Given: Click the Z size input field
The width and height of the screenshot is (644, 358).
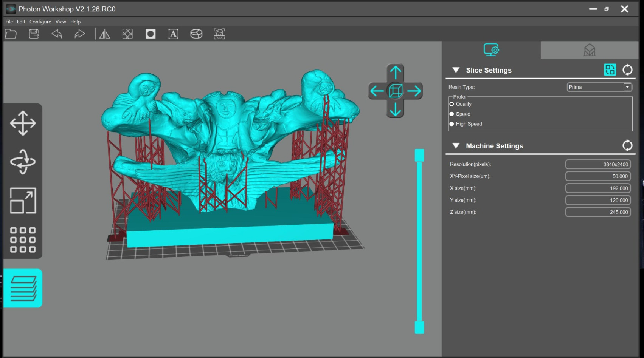Looking at the screenshot, I should [598, 212].
